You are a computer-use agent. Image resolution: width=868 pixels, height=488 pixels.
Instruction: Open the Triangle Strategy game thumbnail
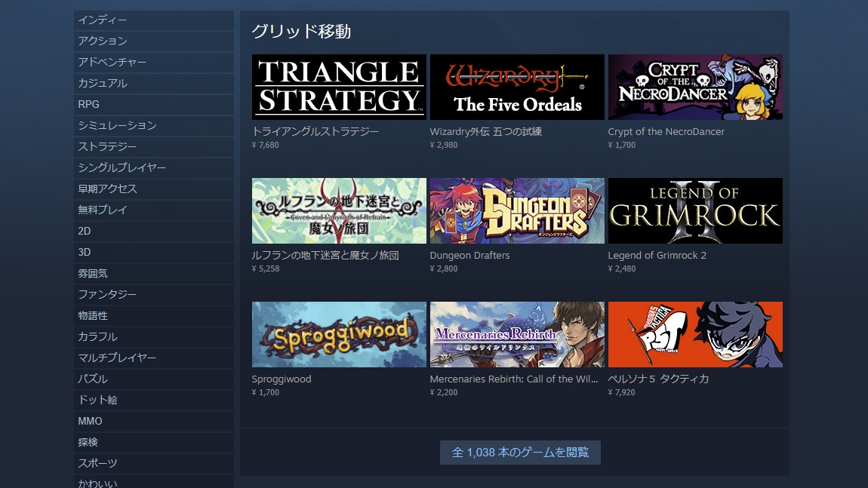tap(339, 87)
